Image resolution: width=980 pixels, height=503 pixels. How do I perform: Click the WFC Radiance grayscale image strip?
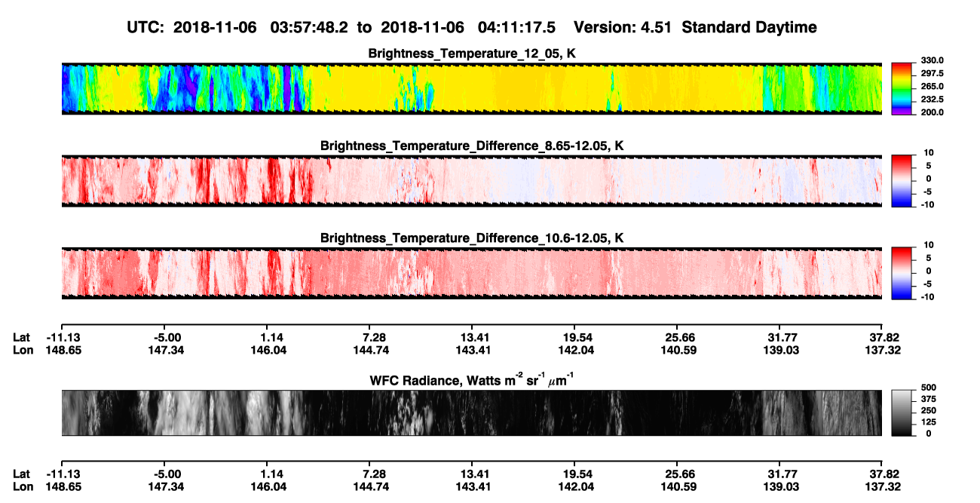tap(472, 413)
